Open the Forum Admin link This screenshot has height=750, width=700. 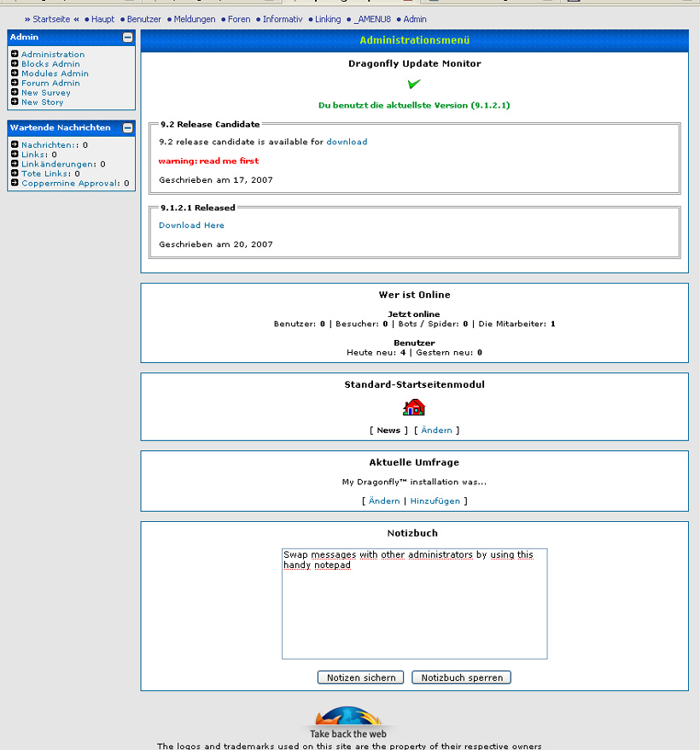coord(50,83)
